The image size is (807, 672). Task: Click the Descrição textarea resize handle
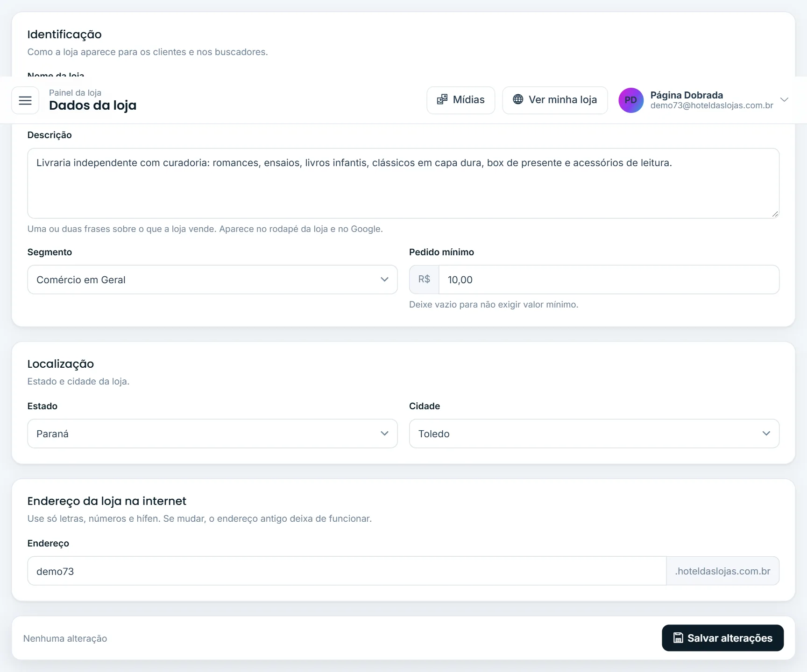775,214
